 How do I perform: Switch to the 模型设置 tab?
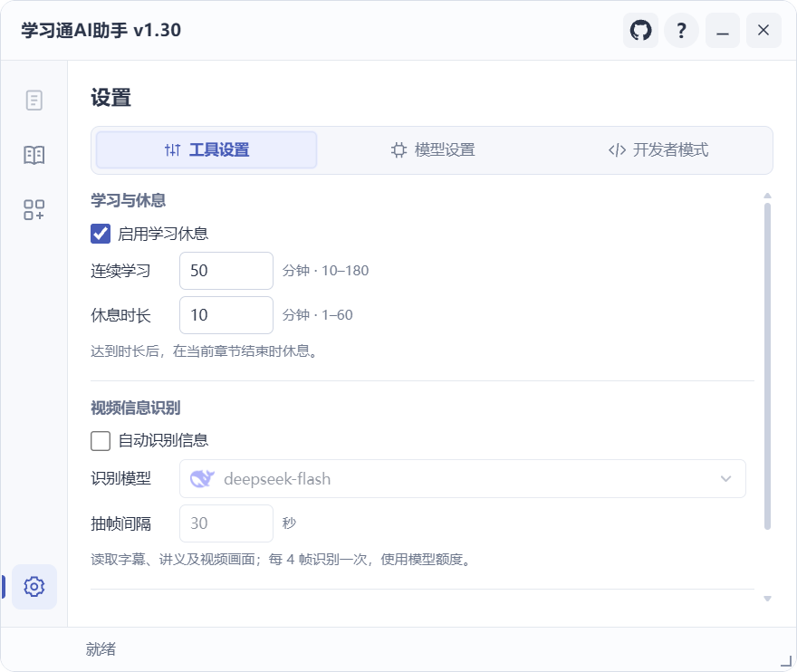(x=433, y=150)
